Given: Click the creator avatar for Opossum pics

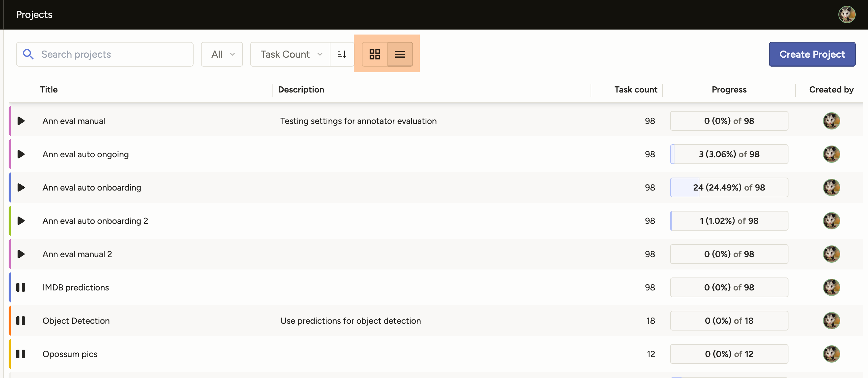Looking at the screenshot, I should click(x=831, y=354).
